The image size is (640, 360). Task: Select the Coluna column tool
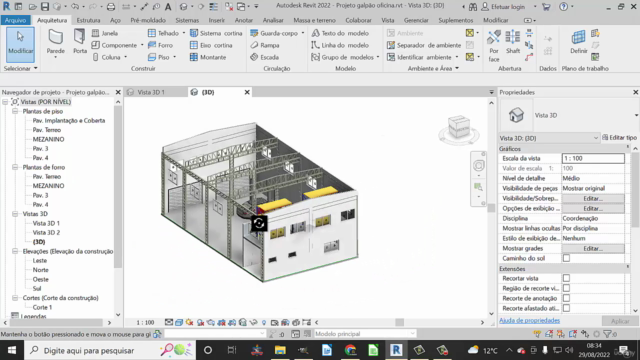click(107, 57)
